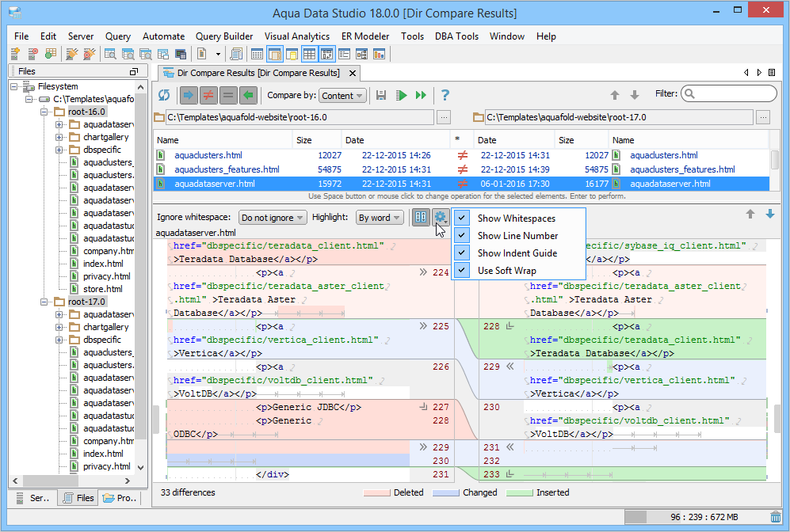The width and height of the screenshot is (790, 532).
Task: Click the refresh comparison icon
Action: (x=164, y=95)
